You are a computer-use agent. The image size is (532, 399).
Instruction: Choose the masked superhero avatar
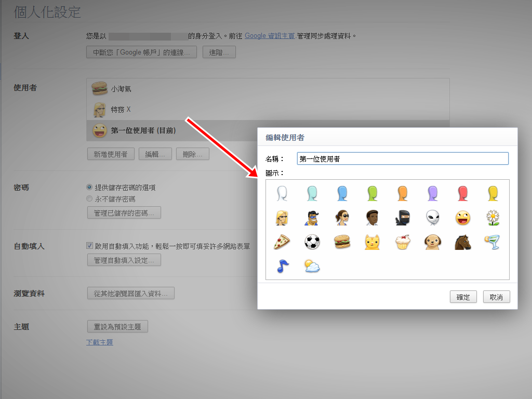312,218
